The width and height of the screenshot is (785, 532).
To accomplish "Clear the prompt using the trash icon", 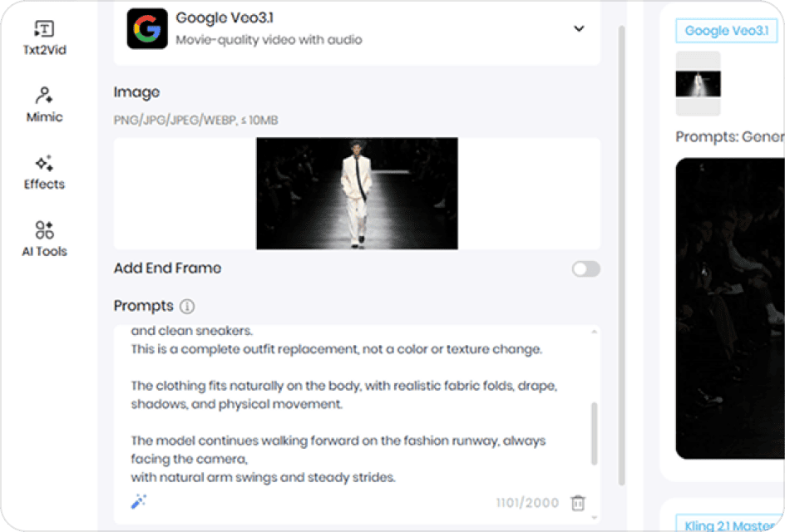I will pyautogui.click(x=579, y=502).
